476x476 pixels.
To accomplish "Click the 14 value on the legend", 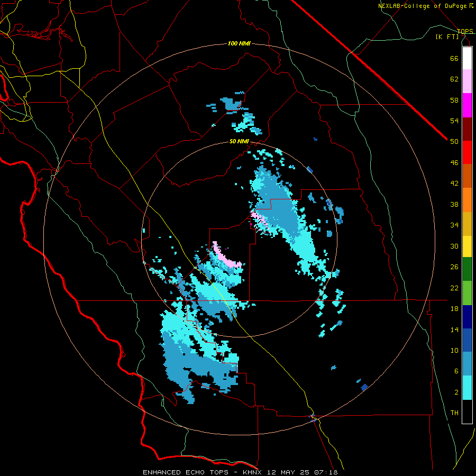I will [454, 329].
